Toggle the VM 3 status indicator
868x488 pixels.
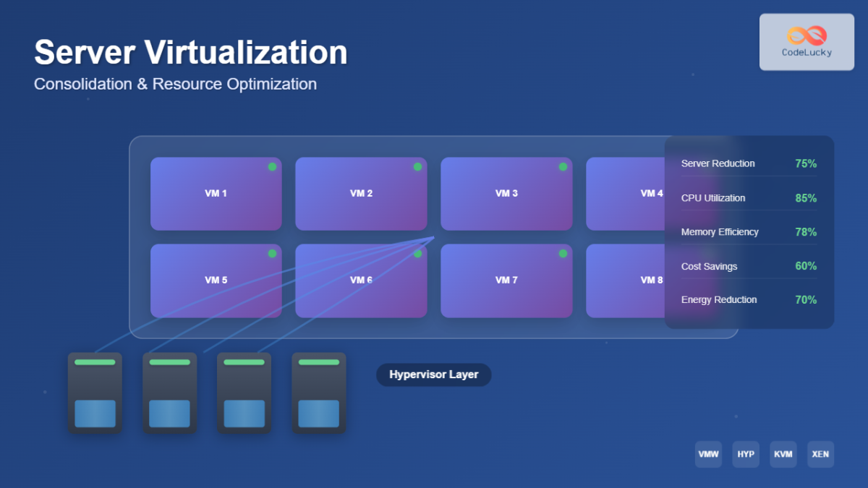[562, 166]
